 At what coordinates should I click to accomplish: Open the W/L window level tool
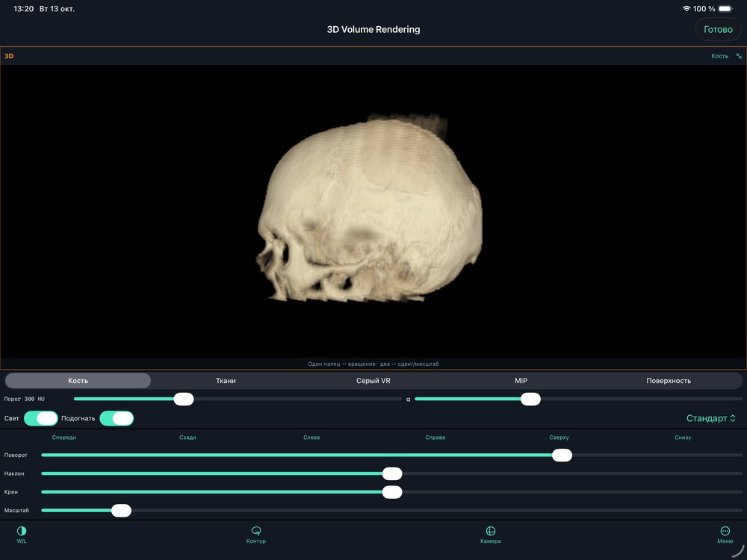[22, 535]
